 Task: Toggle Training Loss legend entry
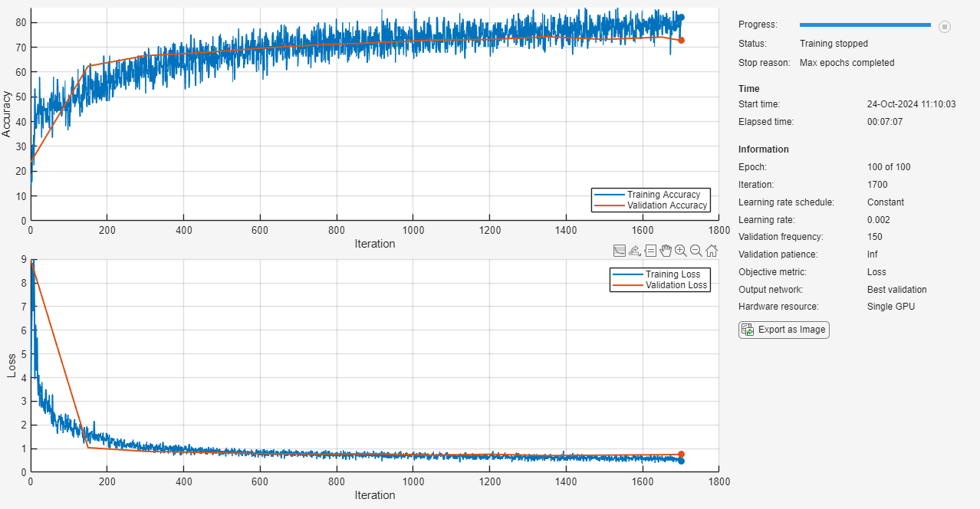(661, 274)
